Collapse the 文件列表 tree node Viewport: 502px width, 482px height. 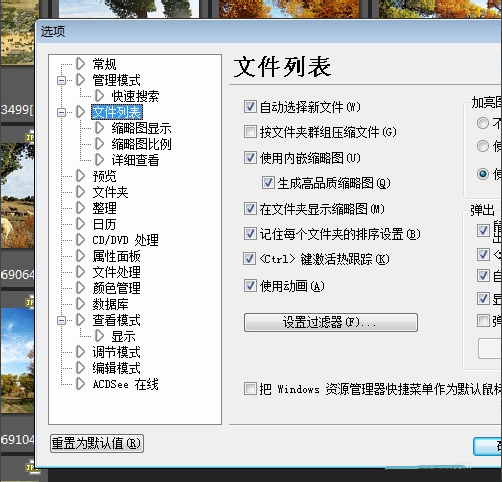pyautogui.click(x=61, y=112)
